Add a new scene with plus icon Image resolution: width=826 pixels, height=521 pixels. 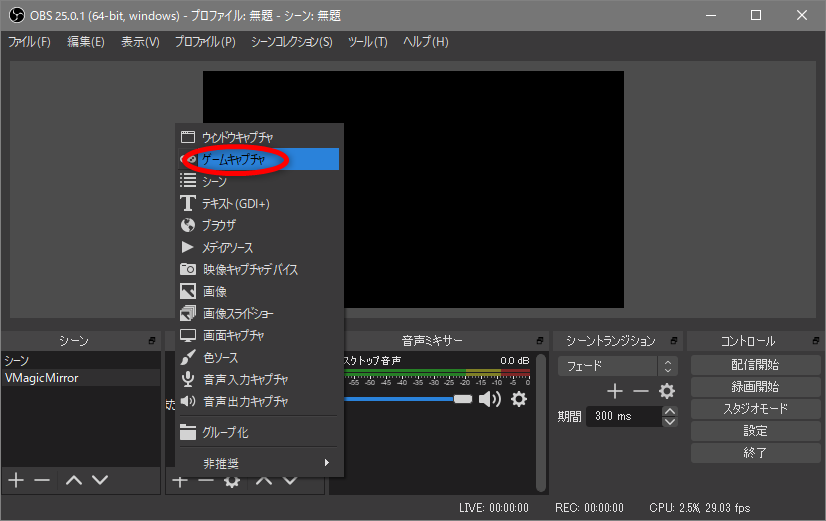[x=16, y=480]
